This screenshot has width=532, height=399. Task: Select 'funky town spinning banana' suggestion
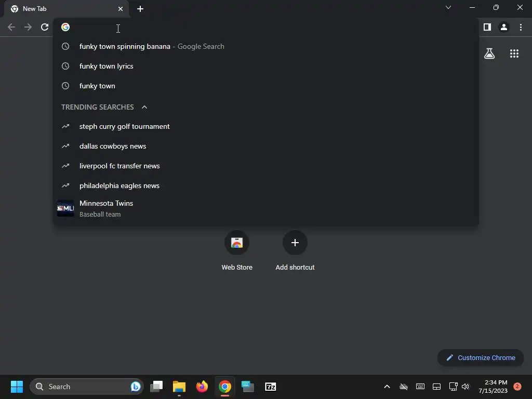click(266, 46)
